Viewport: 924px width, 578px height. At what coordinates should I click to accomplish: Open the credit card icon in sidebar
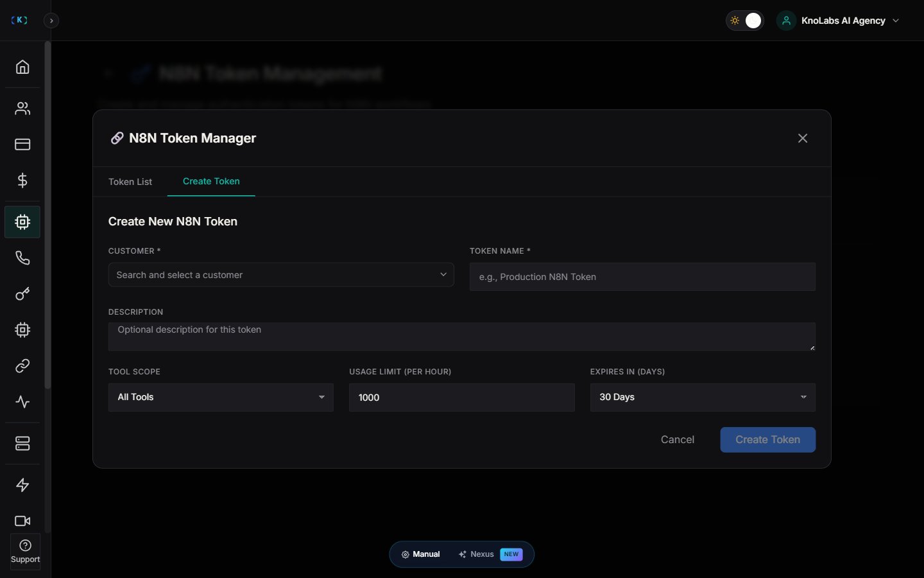[22, 144]
